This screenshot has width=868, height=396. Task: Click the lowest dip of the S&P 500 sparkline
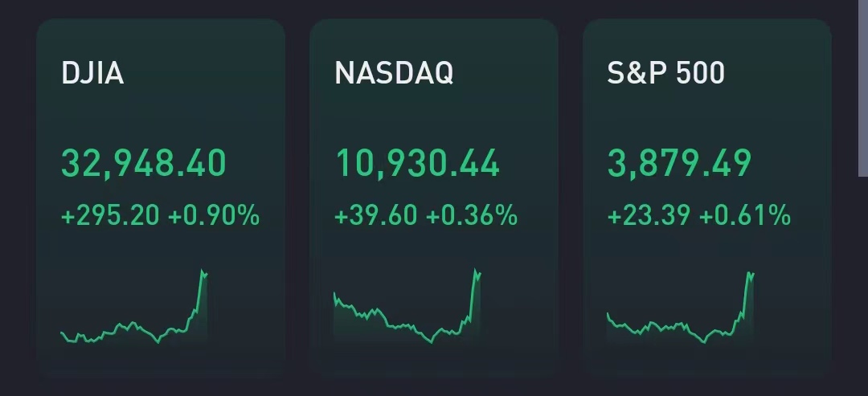coord(705,342)
